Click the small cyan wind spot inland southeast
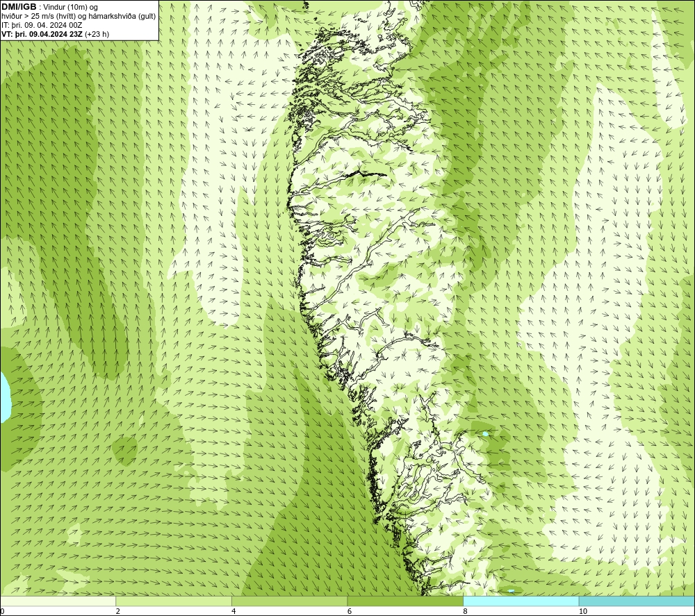 click(486, 434)
